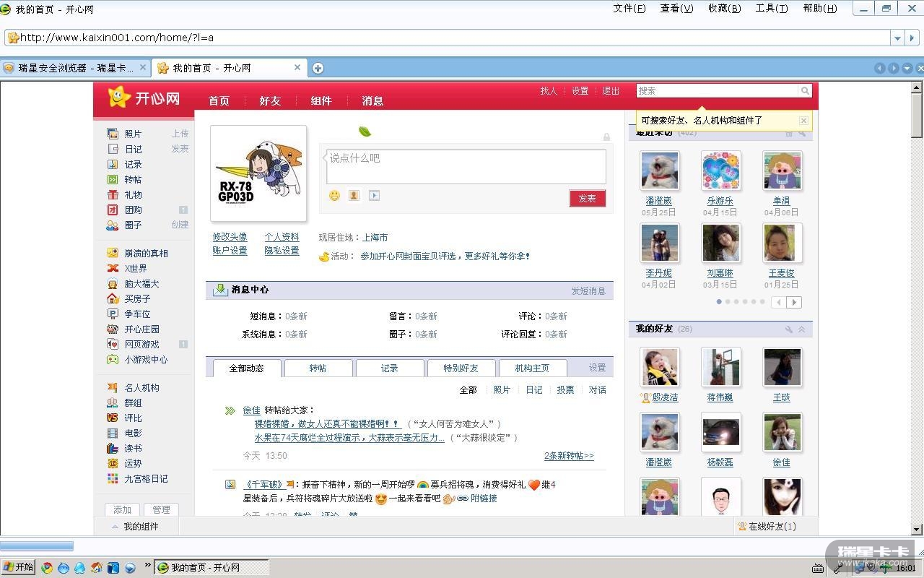This screenshot has height=578, width=924.
Task: Click the magnifier search icon
Action: point(805,91)
